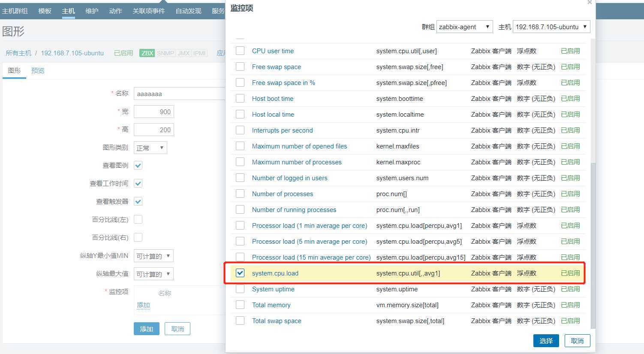This screenshot has height=354, width=644.
Task: Open the Host local time item
Action: [273, 114]
